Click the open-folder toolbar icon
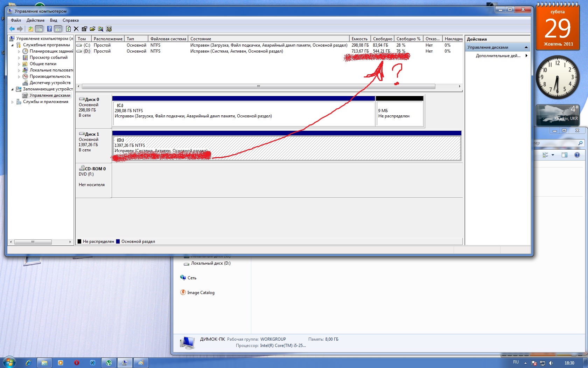The image size is (588, 368). (92, 29)
